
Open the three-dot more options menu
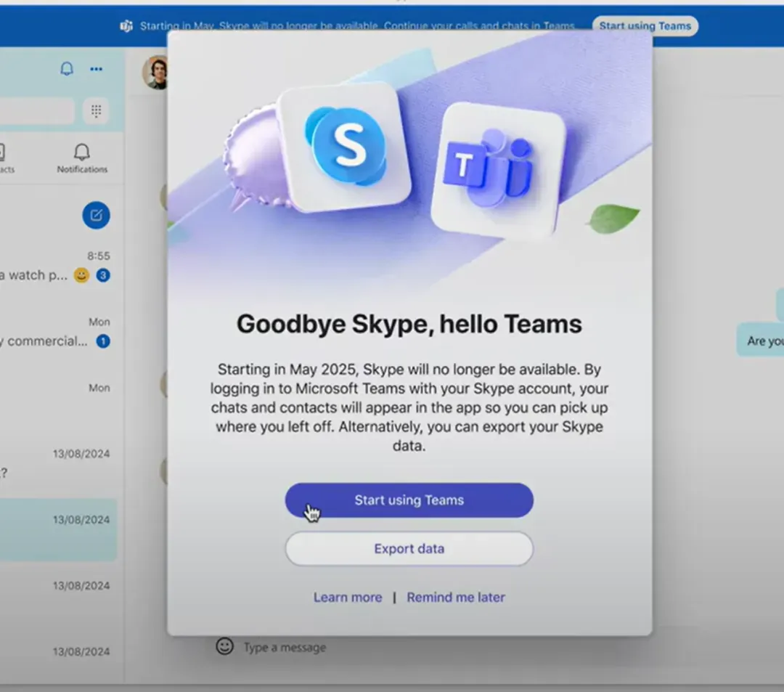click(x=96, y=69)
